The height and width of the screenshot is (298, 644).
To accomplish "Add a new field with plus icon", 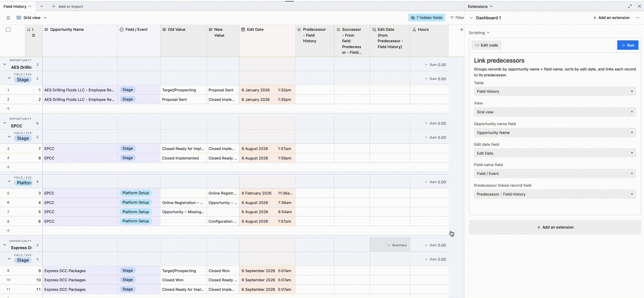I will click(x=461, y=29).
